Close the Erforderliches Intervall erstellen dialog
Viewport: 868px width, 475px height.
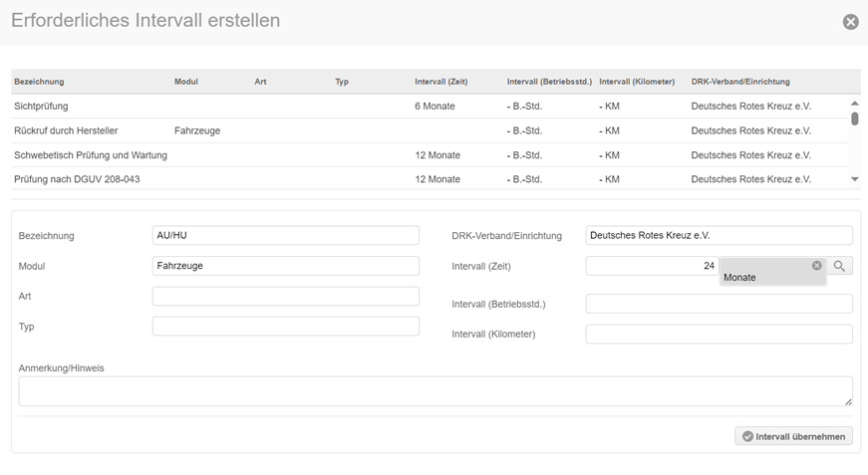tap(850, 22)
